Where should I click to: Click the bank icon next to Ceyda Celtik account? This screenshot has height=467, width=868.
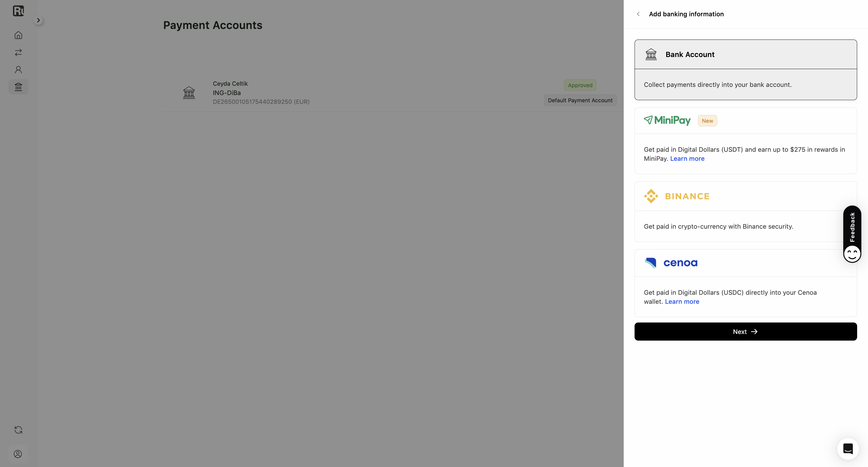189,92
